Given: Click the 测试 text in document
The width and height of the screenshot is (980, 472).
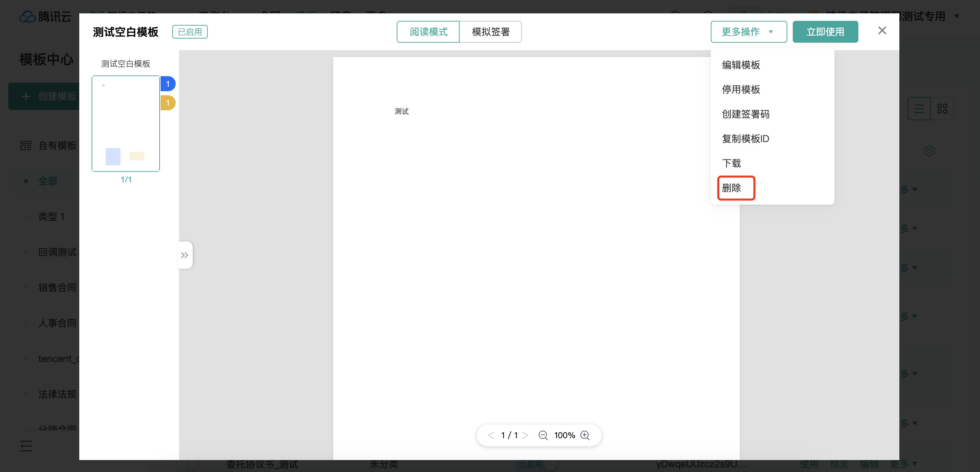Looking at the screenshot, I should pyautogui.click(x=401, y=111).
